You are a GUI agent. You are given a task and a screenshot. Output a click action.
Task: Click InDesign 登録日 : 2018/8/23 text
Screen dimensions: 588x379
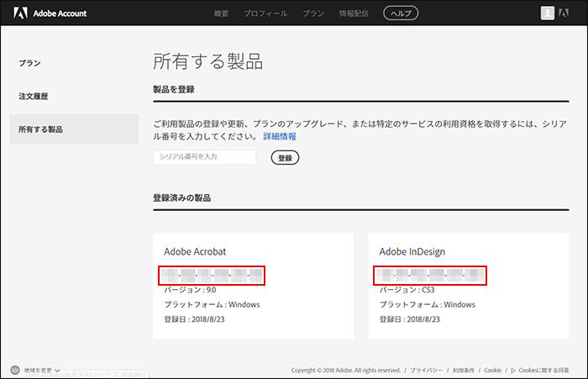410,319
